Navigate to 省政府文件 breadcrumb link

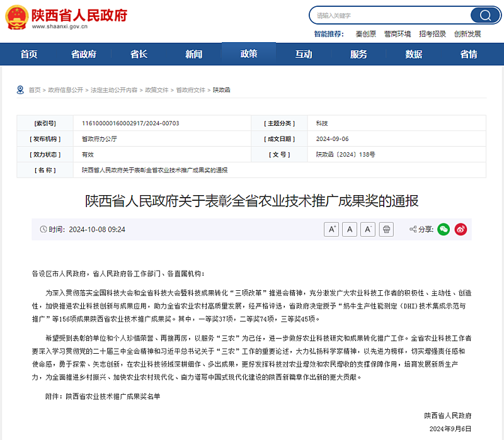pyautogui.click(x=191, y=90)
